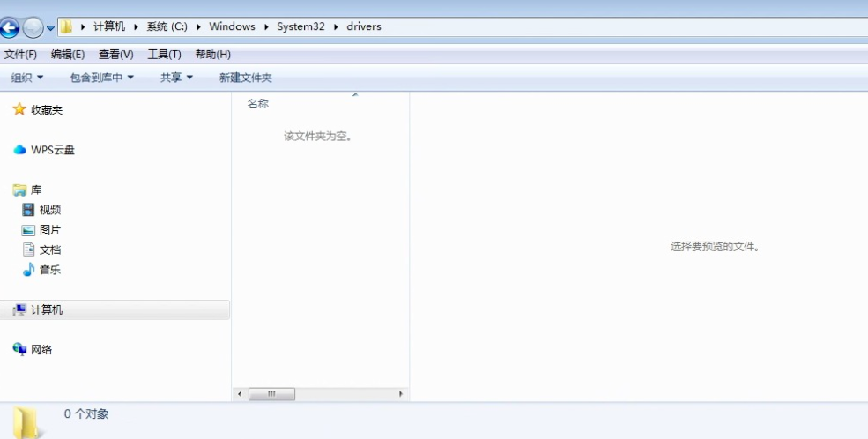The image size is (868, 439).
Task: Select System32 in the address breadcrumb
Action: click(300, 26)
